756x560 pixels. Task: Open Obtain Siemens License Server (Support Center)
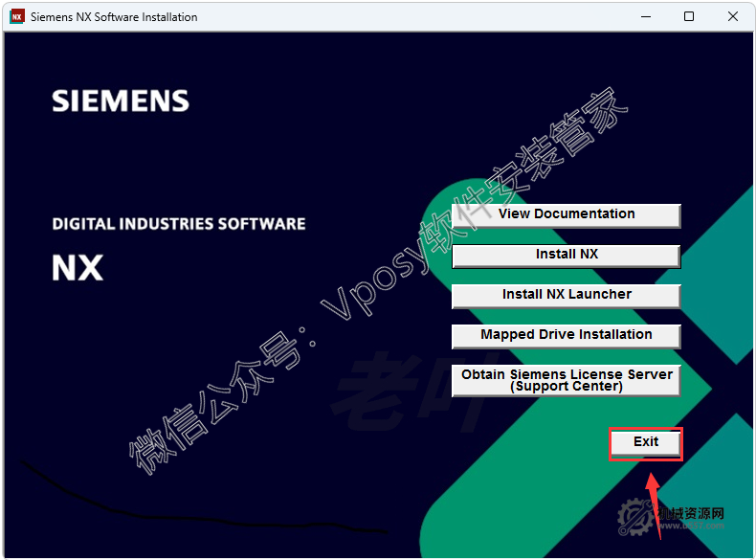click(566, 380)
